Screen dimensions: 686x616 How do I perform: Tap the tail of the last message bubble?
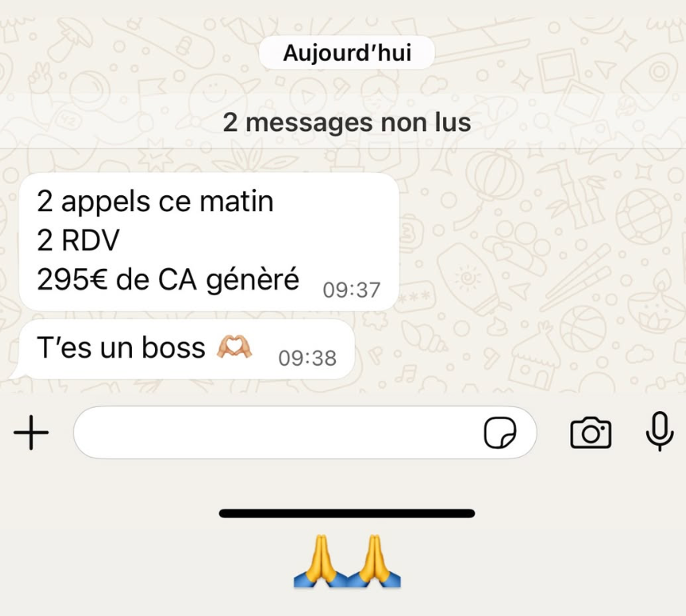pos(16,373)
